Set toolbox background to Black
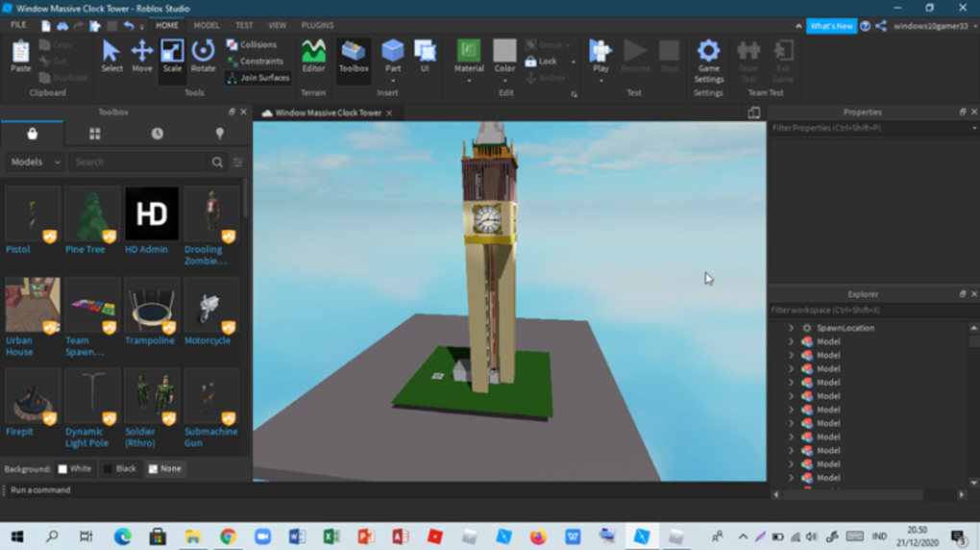The height and width of the screenshot is (550, 980). tap(119, 468)
